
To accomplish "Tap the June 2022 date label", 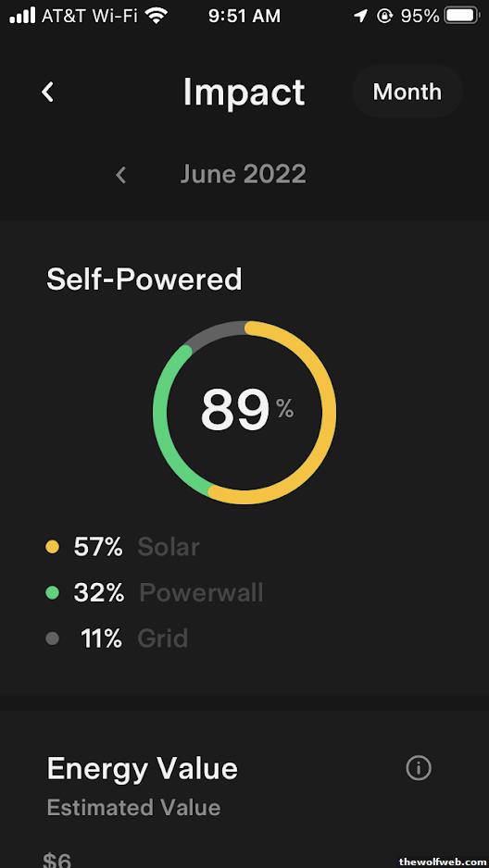I will pyautogui.click(x=244, y=175).
